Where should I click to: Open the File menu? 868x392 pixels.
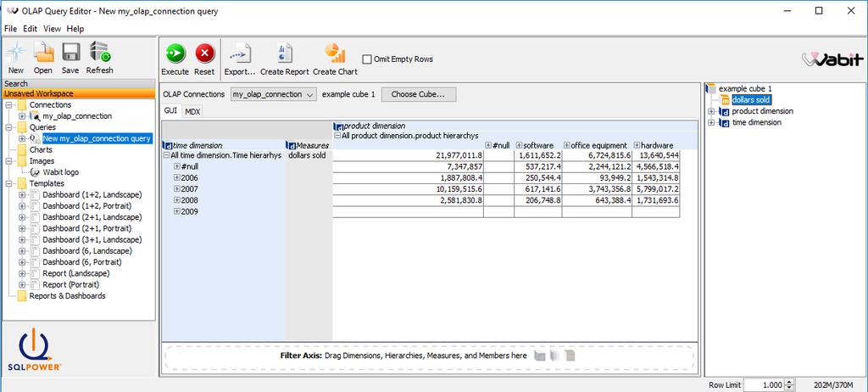(10, 28)
